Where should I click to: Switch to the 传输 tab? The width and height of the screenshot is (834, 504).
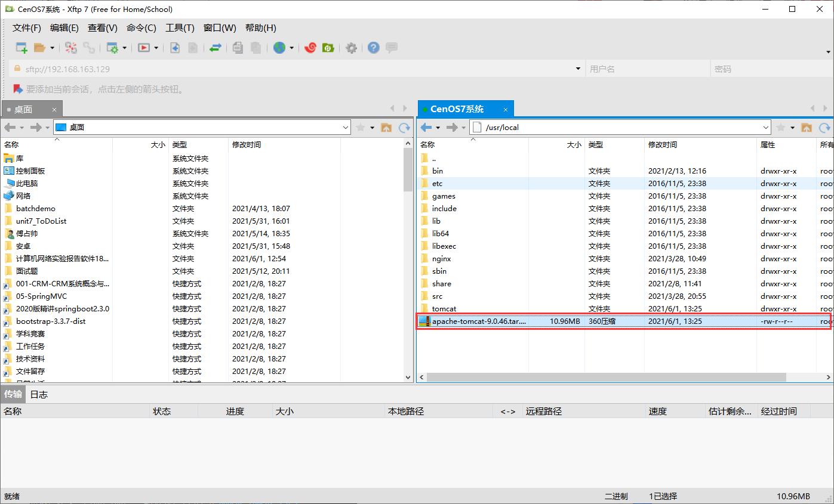[13, 394]
